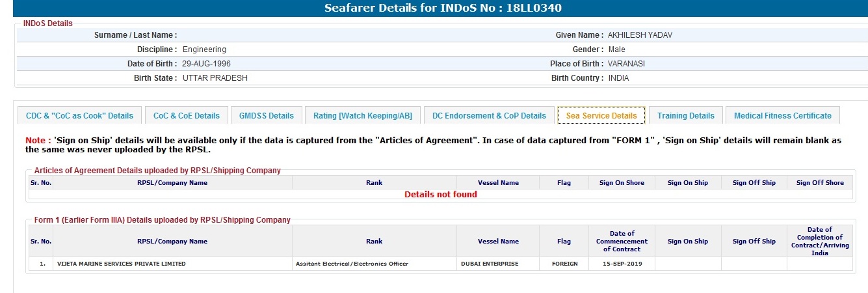Image resolution: width=868 pixels, height=293 pixels.
Task: Select the GMDSS Details tab
Action: [267, 116]
